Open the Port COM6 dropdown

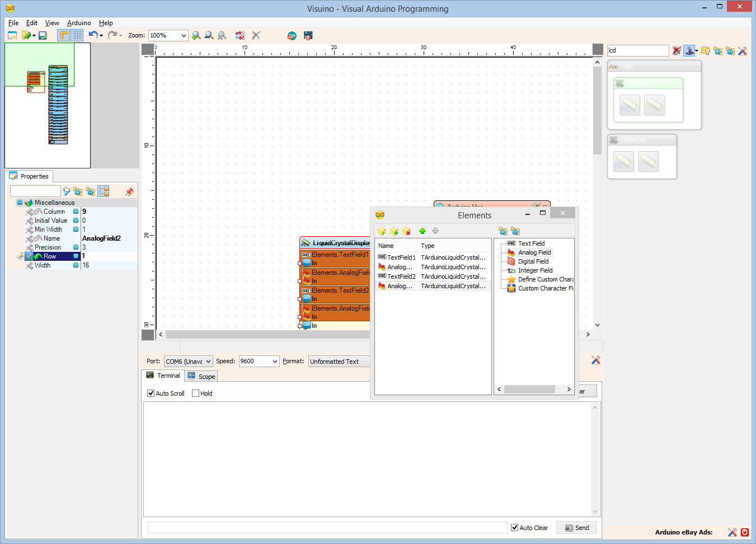point(189,362)
